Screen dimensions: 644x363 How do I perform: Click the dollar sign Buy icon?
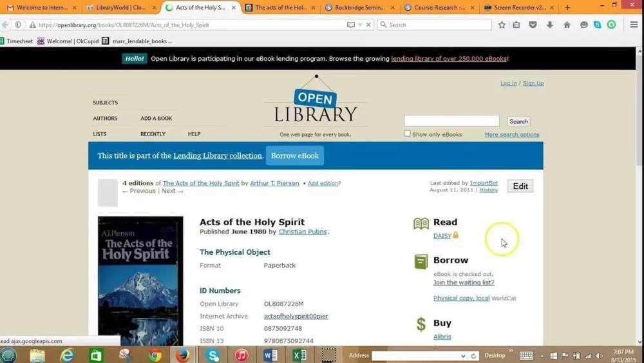click(x=421, y=324)
